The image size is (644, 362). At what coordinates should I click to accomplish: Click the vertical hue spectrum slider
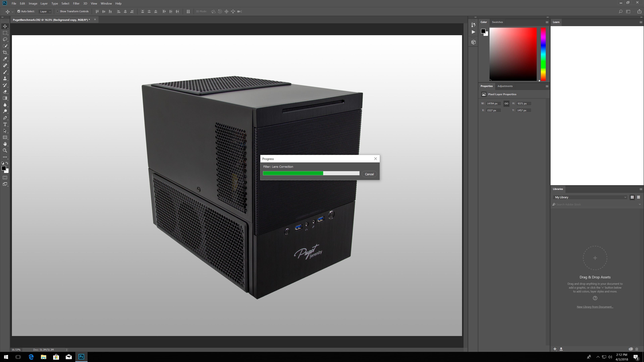[543, 54]
